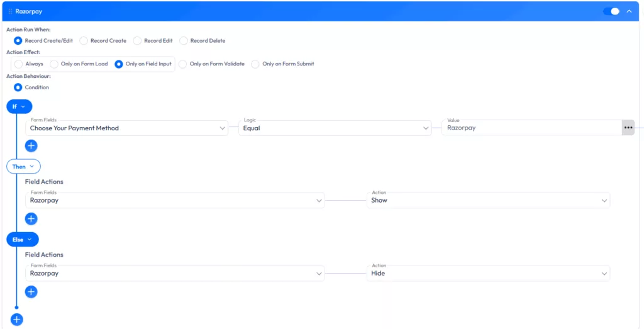The width and height of the screenshot is (644, 329).
Task: Select the Record Delete radio button
Action: (x=184, y=41)
